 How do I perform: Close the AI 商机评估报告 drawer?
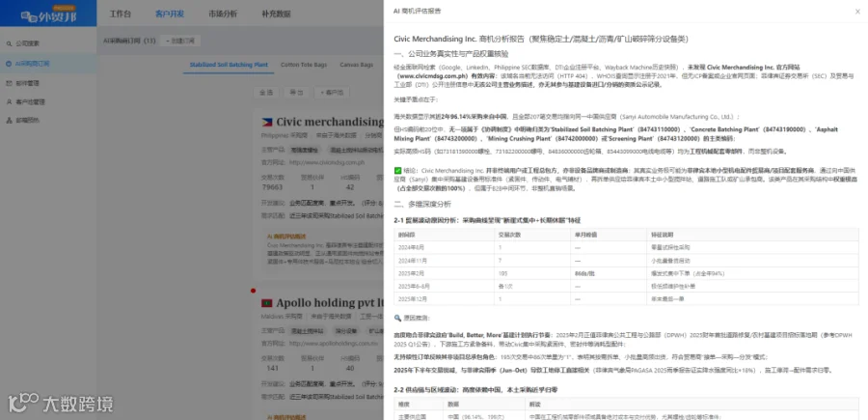(x=857, y=11)
